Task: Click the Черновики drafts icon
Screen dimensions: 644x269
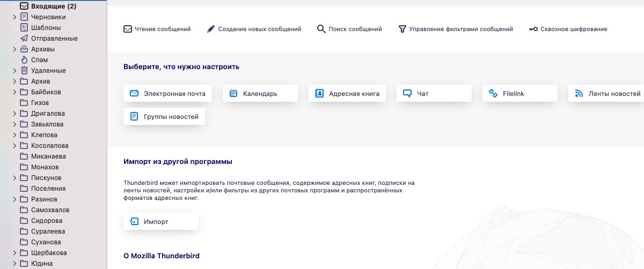Action: (24, 17)
